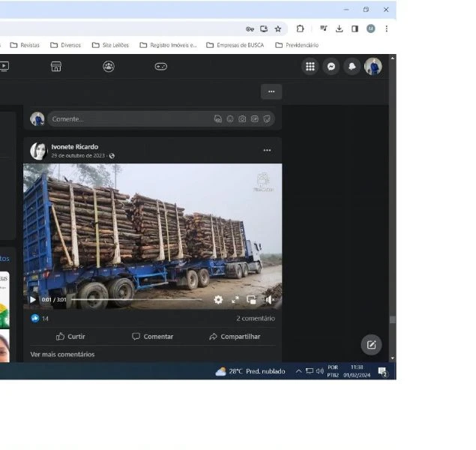
Task: Open Ivonete Ricardo's profile name link
Action: tap(75, 147)
